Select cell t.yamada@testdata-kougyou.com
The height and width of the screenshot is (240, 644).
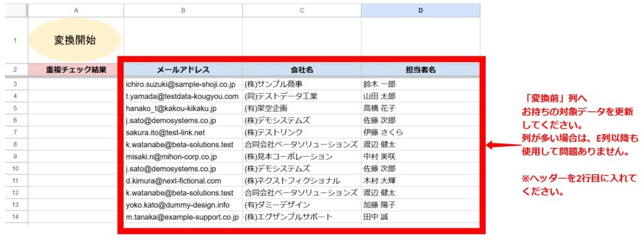coord(183,96)
